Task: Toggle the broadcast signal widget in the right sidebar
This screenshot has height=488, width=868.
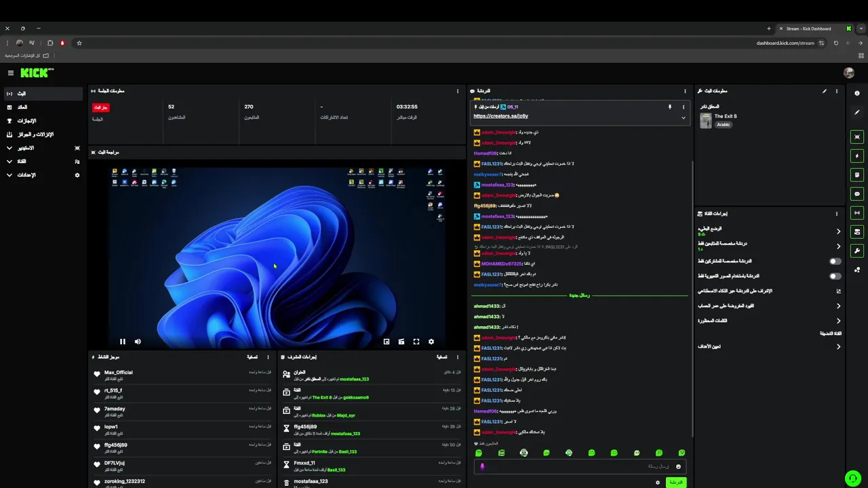Action: tap(857, 213)
